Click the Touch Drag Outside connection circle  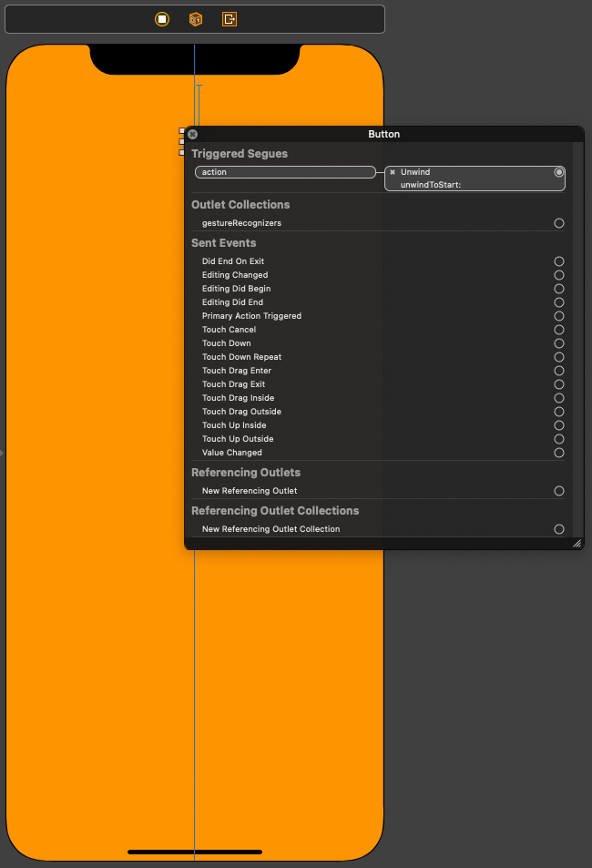559,412
